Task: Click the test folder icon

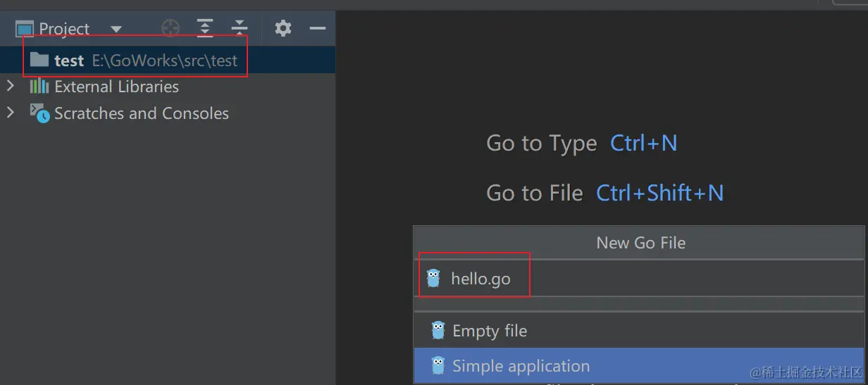Action: [39, 60]
